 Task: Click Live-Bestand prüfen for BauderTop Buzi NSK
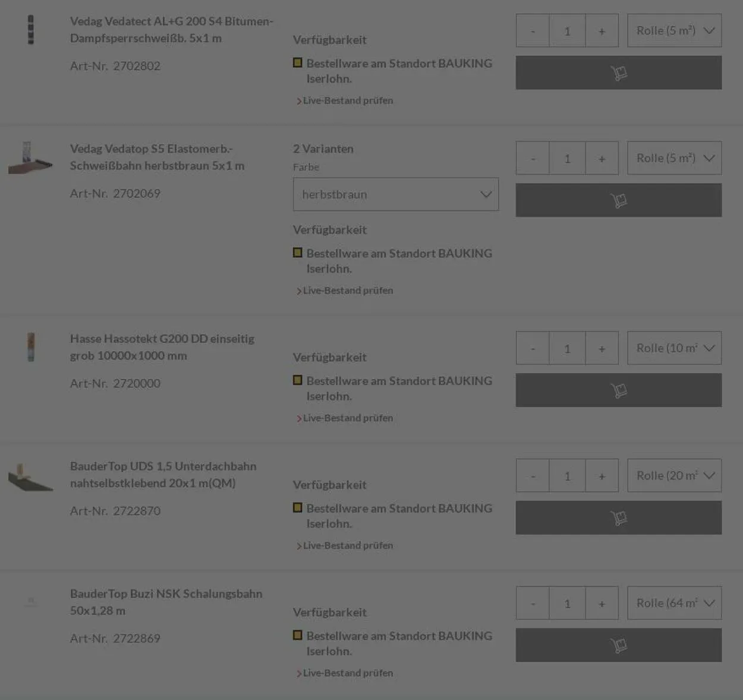[x=348, y=673]
